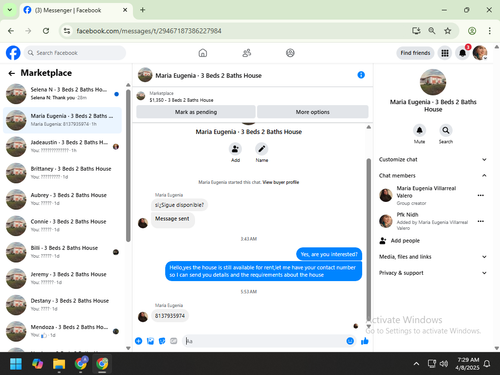Open Brittaney conversation
The image size is (500, 375).
63,173
